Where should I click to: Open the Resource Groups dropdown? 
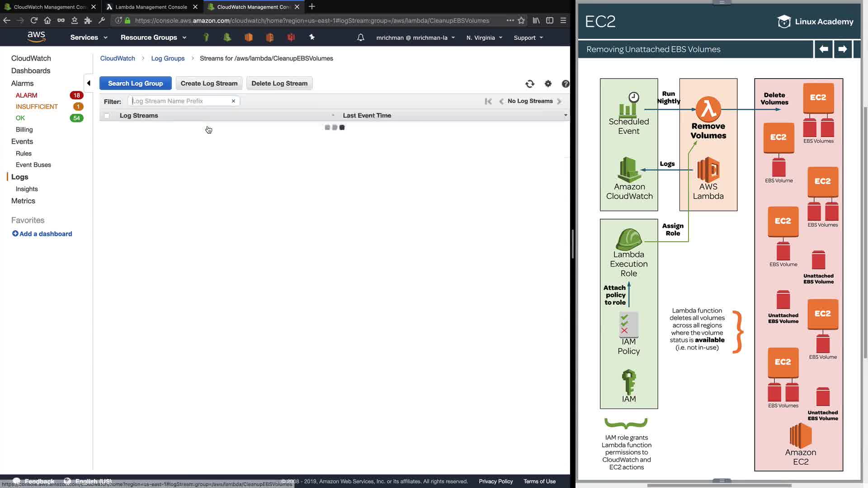(x=153, y=38)
